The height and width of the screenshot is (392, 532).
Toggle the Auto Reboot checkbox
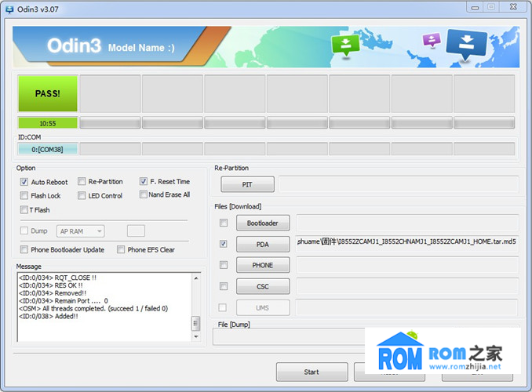coord(24,182)
